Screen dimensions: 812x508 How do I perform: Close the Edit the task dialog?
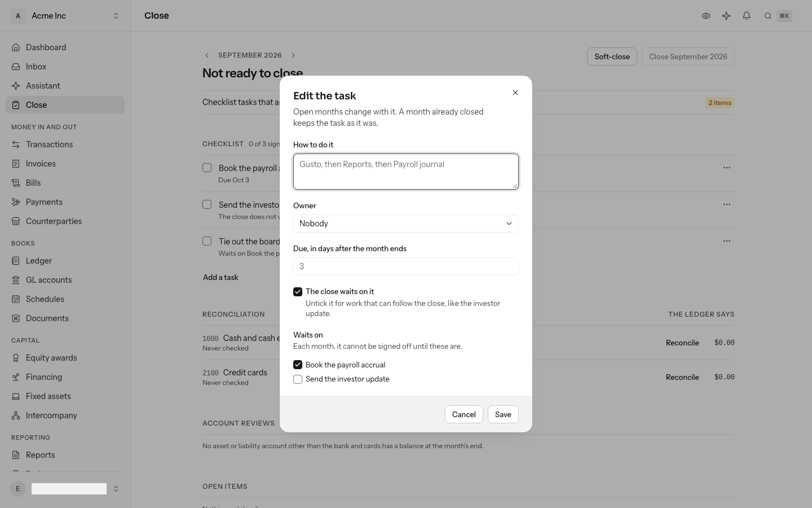(515, 93)
